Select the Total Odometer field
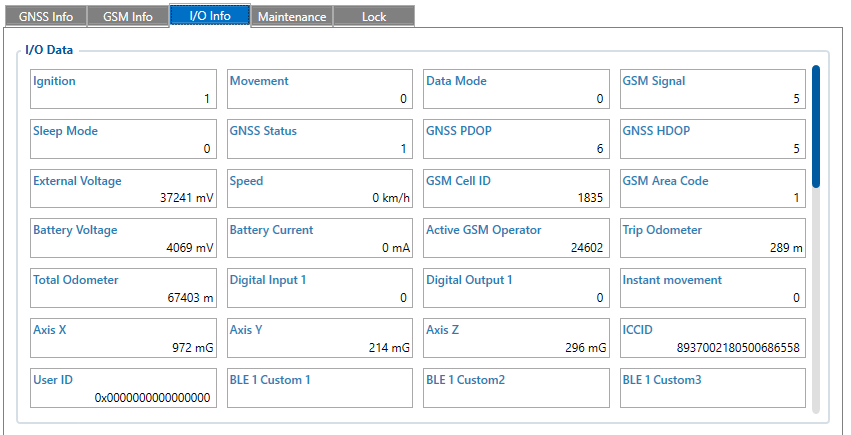The image size is (851, 435). tap(123, 288)
